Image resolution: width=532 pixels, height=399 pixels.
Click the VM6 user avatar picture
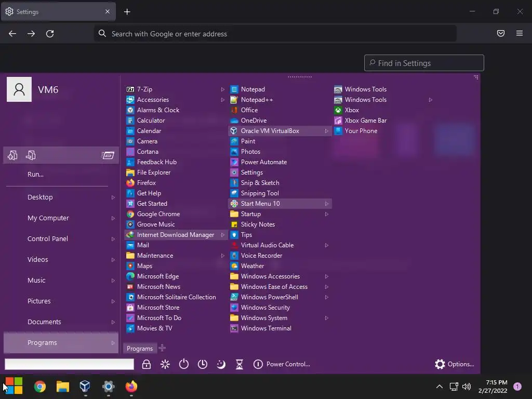19,89
